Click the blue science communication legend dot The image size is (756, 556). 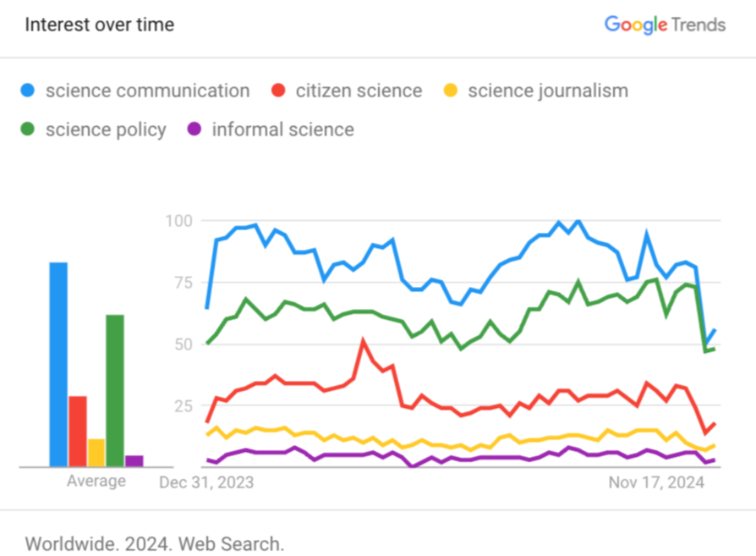29,91
